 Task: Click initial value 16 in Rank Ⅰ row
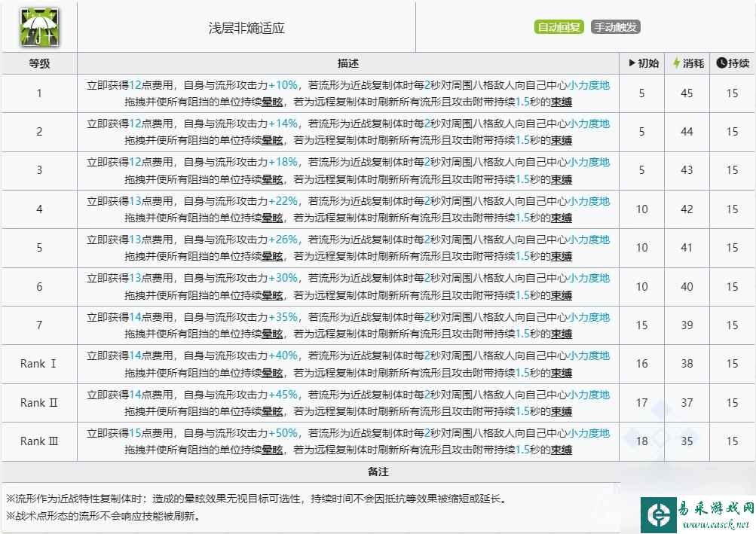(641, 364)
